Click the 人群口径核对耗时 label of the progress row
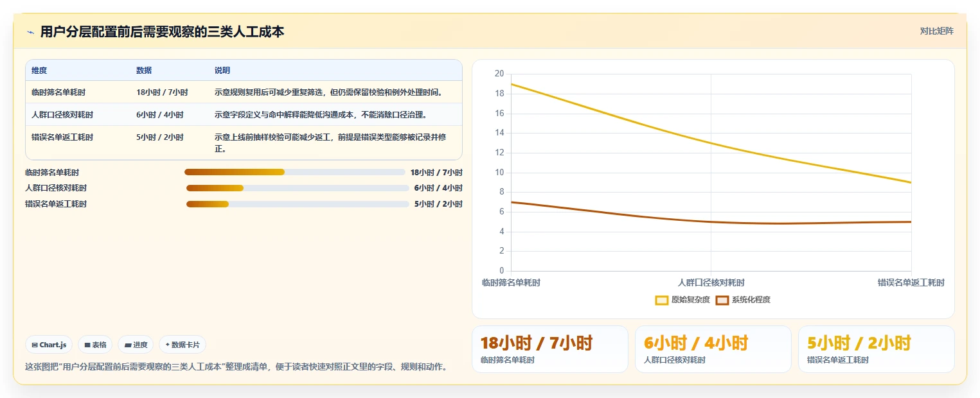 56,188
